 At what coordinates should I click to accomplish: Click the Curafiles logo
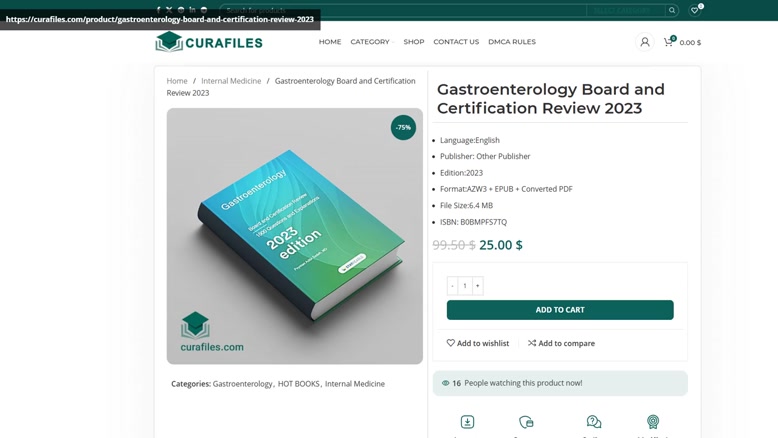click(x=209, y=42)
